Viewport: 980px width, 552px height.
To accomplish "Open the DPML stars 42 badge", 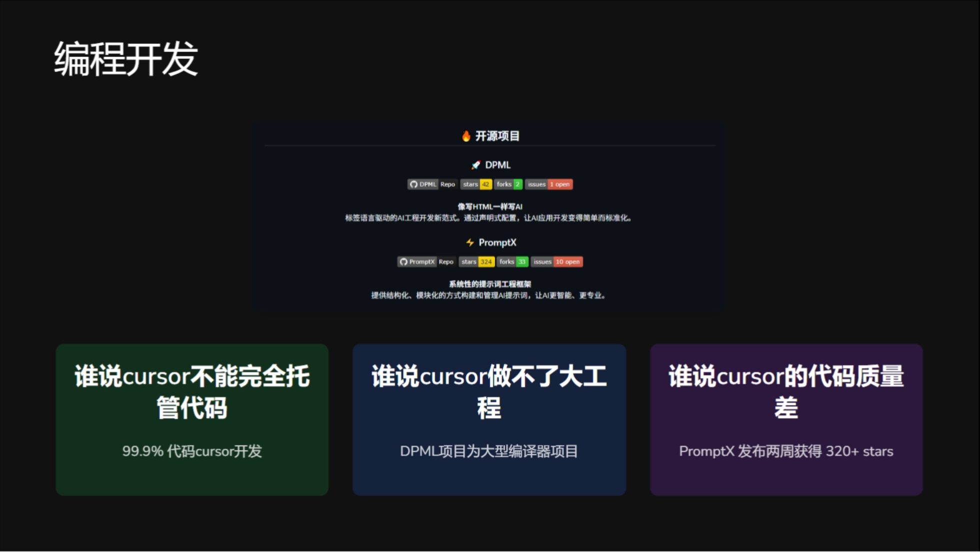I will coord(476,184).
